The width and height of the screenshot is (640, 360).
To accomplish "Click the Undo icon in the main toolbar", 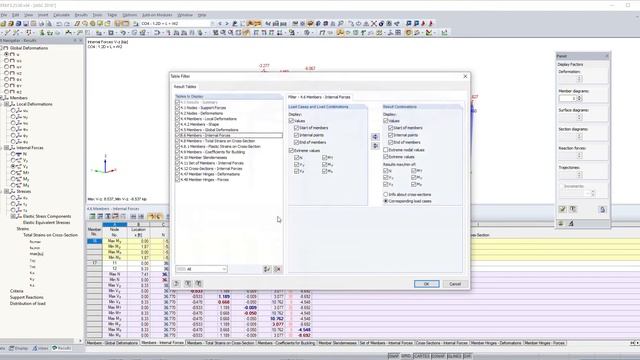I will point(60,24).
